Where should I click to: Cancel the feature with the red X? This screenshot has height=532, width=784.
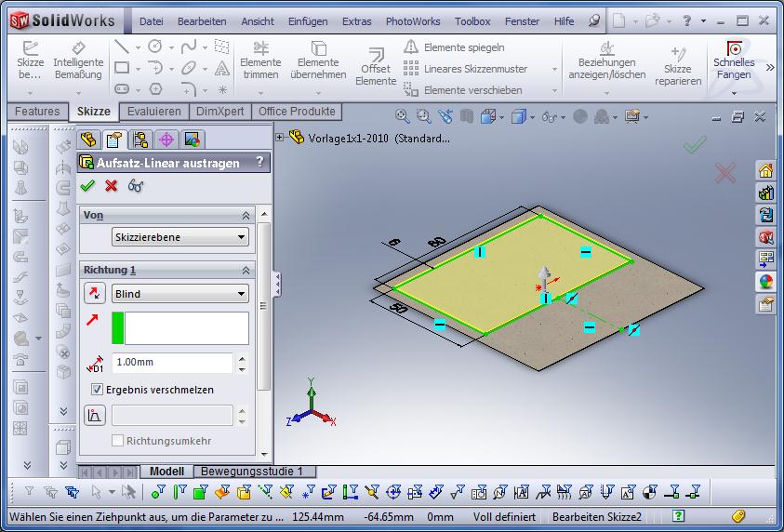tap(112, 185)
